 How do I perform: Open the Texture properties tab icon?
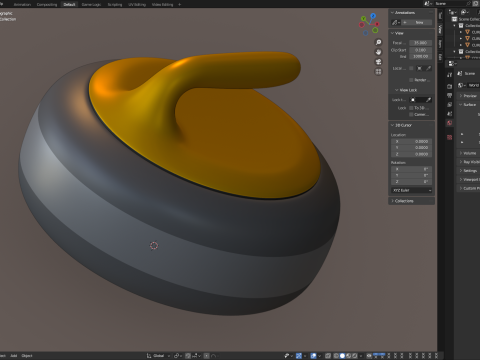click(x=450, y=137)
